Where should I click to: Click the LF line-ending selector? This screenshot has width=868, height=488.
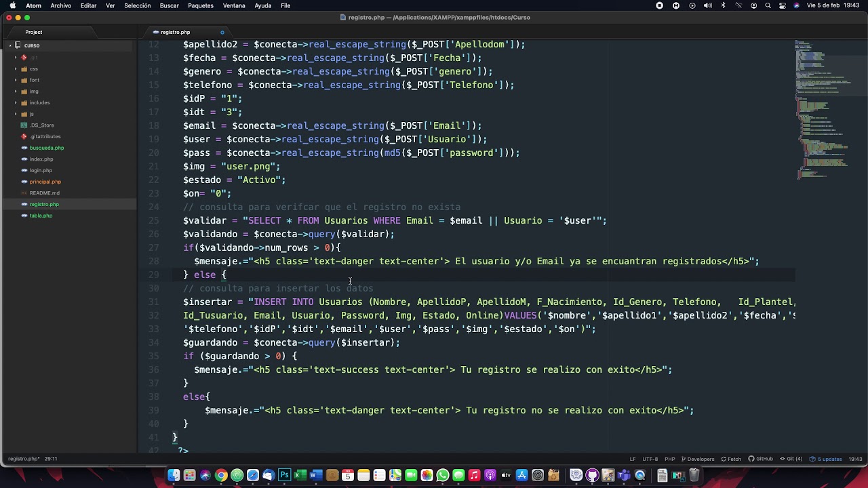click(x=633, y=459)
